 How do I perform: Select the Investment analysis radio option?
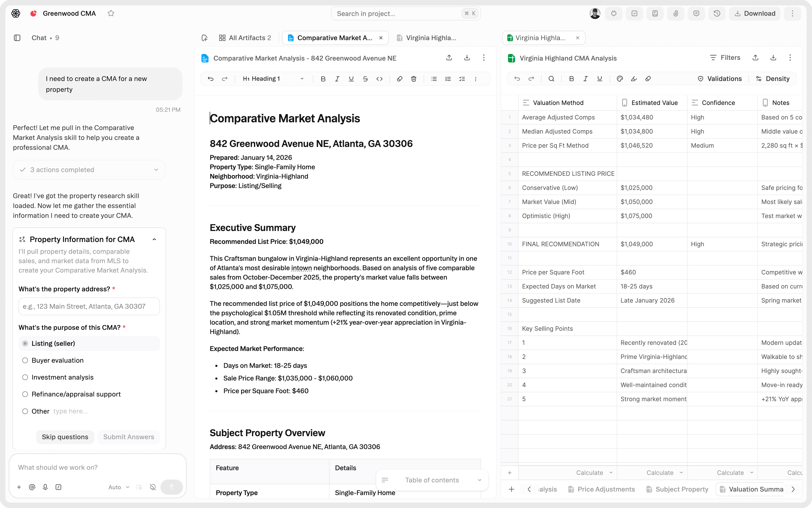point(25,377)
